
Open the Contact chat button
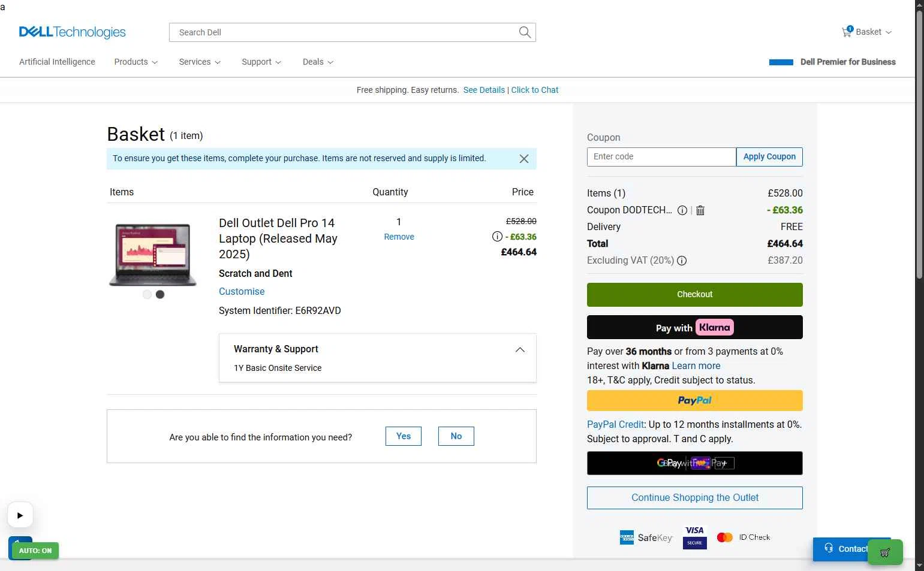click(841, 549)
